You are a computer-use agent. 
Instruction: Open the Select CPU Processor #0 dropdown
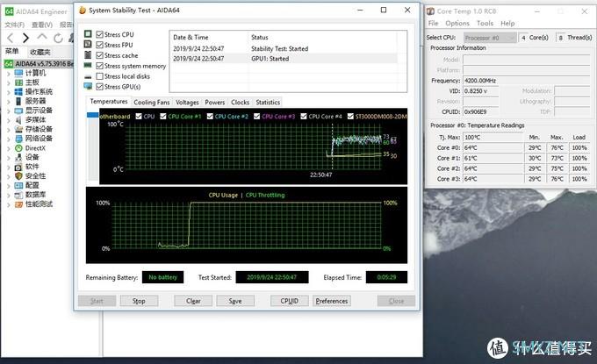pyautogui.click(x=490, y=38)
